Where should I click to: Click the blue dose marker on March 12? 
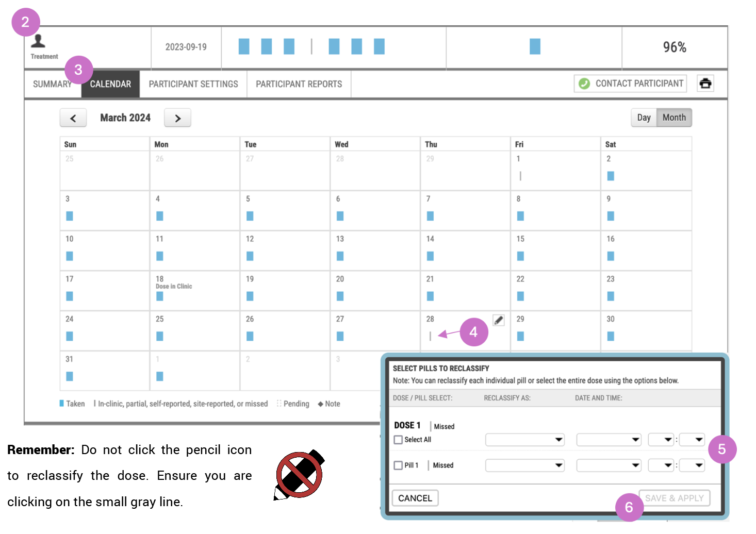point(250,256)
